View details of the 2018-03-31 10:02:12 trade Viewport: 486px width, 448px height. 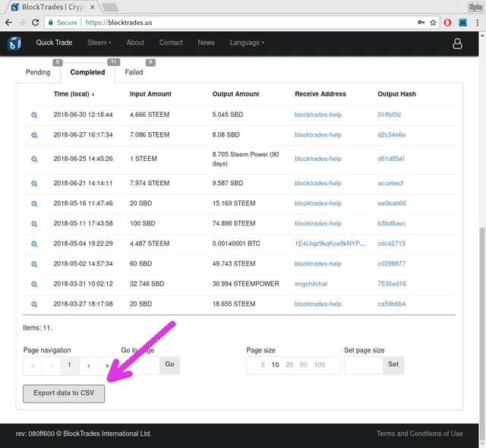tap(34, 285)
